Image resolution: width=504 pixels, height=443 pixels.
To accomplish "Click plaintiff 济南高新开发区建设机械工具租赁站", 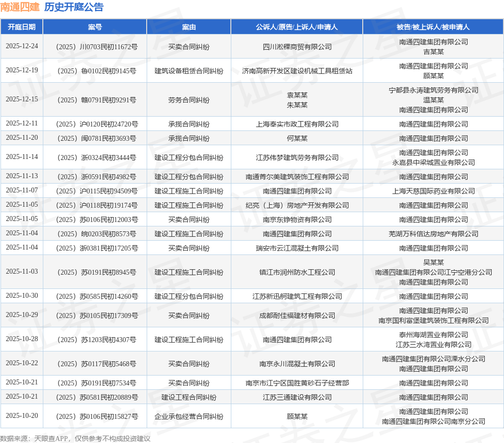I will [x=297, y=71].
